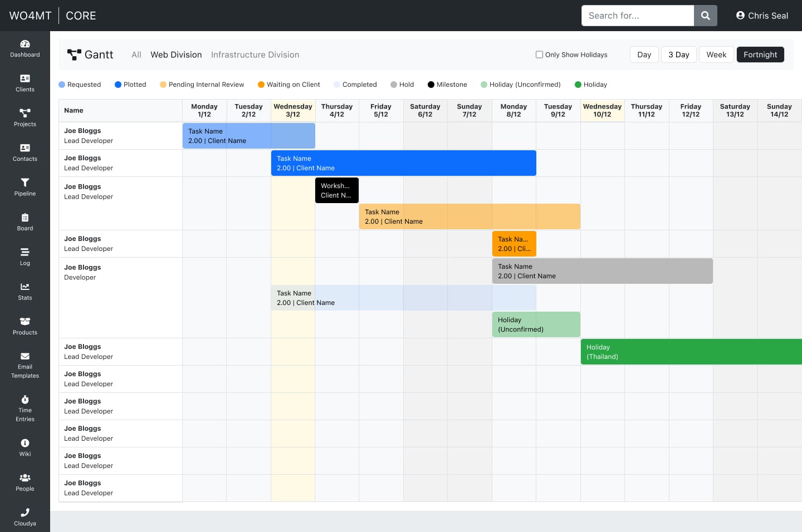This screenshot has width=802, height=532.
Task: Open the Email Templates envelope icon
Action: click(x=25, y=357)
